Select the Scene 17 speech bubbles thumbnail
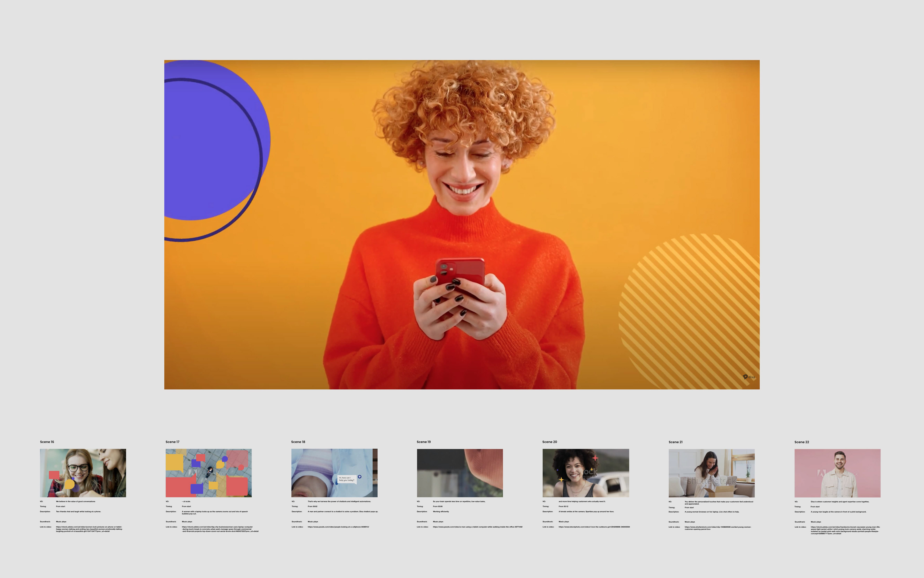The height and width of the screenshot is (578, 924). 208,473
